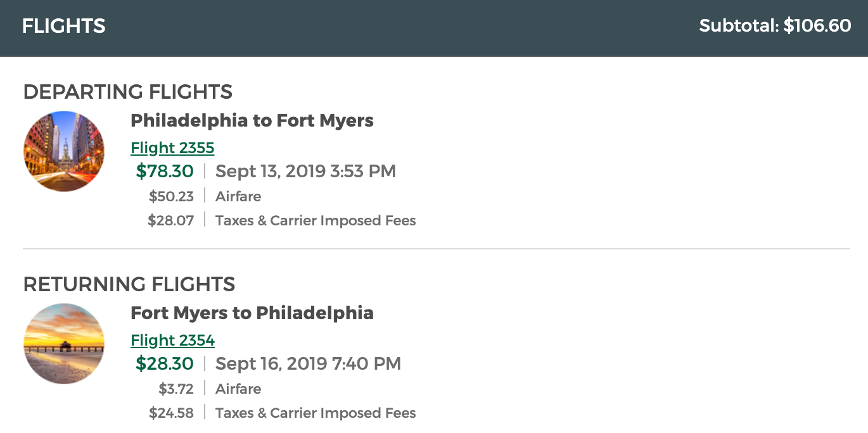Click the Fort Myers sunset beach thumbnail
868x433 pixels.
pos(64,344)
